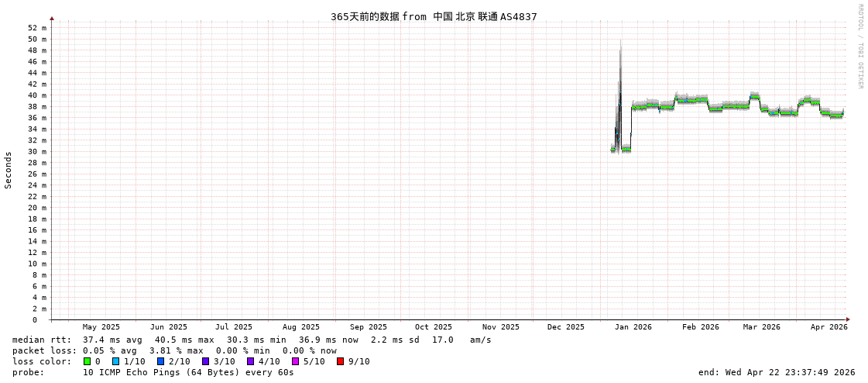Click the arrow atop the y-axis
The image size is (868, 383).
[52, 18]
